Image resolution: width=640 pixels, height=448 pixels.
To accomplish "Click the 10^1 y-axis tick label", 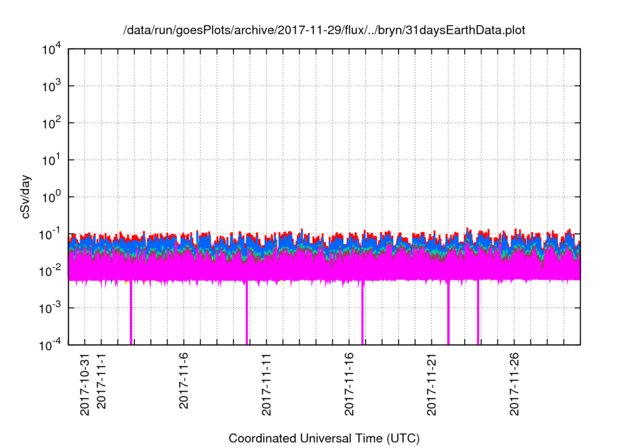I will [51, 160].
